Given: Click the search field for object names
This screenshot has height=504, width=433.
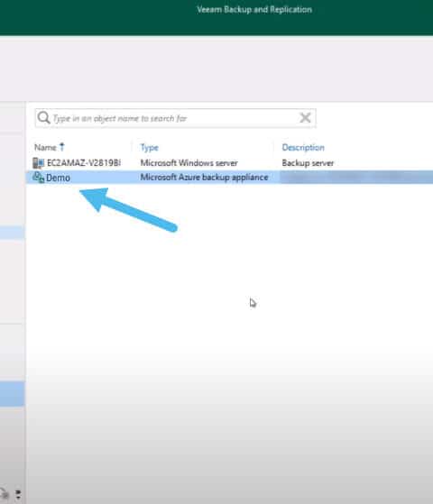Looking at the screenshot, I should tap(175, 118).
